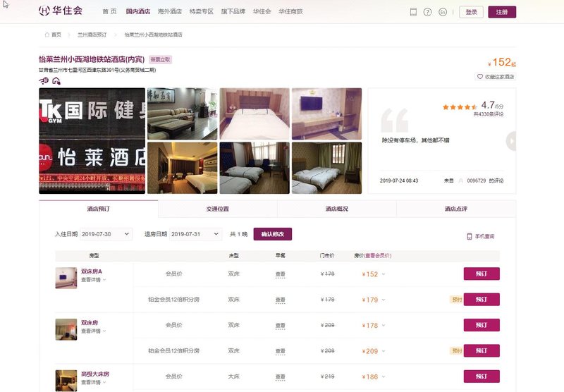Switch language with the En icon
This screenshot has width=564, height=392.
coord(443,12)
